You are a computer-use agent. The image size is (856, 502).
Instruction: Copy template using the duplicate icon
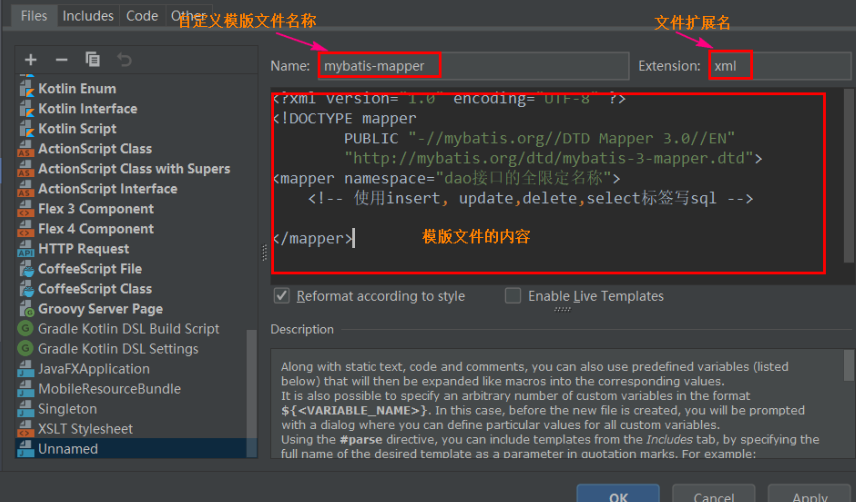93,59
